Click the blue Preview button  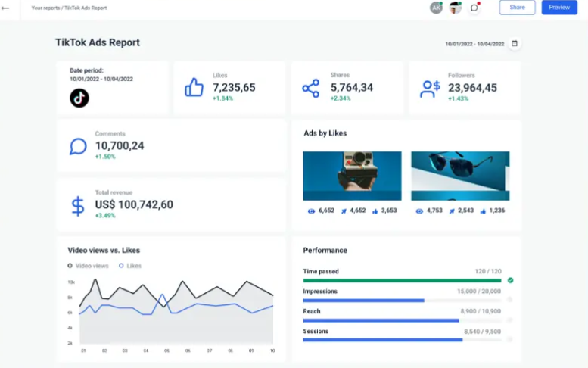[x=559, y=8]
